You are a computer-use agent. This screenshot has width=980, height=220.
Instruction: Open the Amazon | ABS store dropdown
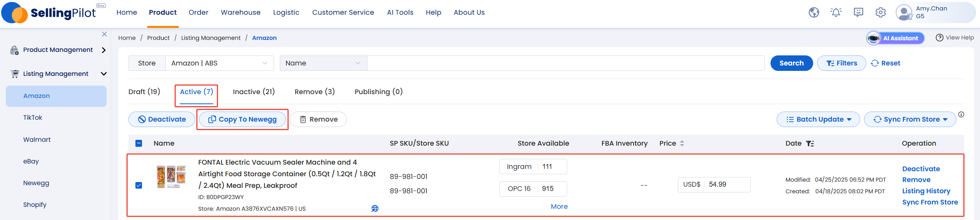coord(220,63)
